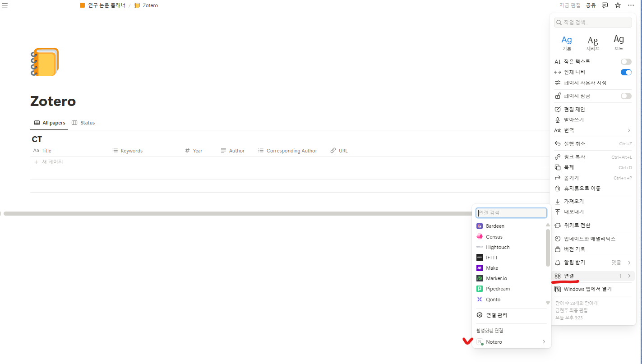Click 복제 duplicate page

pyautogui.click(x=593, y=167)
